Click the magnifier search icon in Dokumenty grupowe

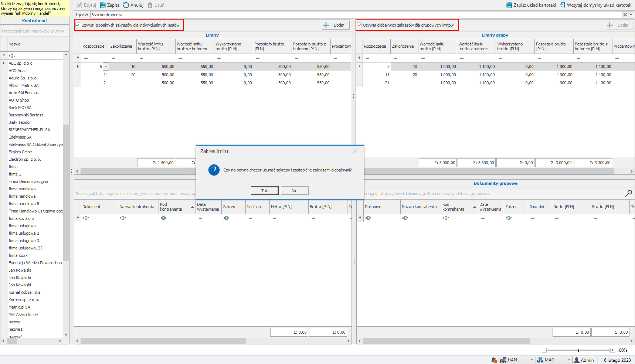click(628, 193)
